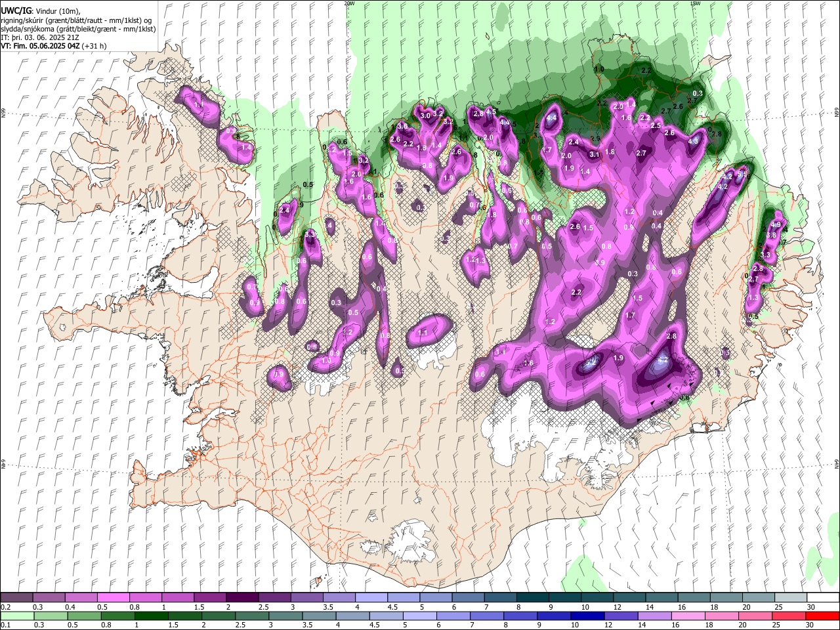Click the 'VT: Fim. 05.06.2025 04Z (+31 h)' line
Image resolution: width=840 pixels, height=630 pixels.
54,46
